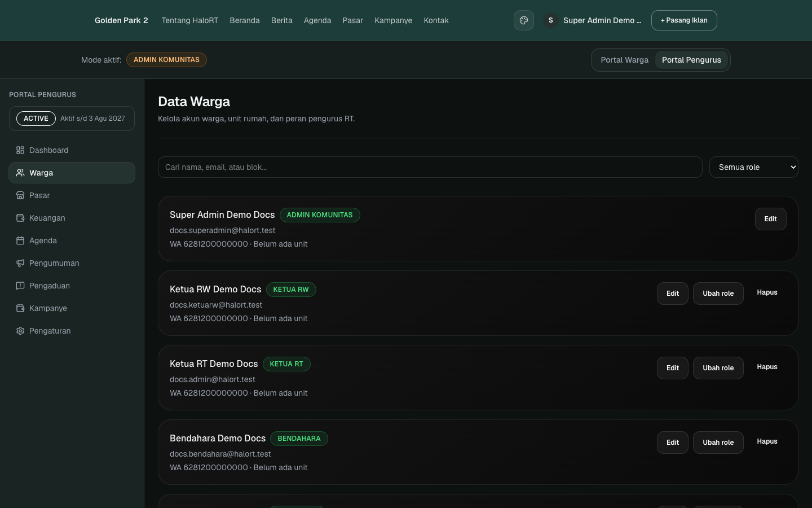Click the Pasar store icon in sidebar
Viewport: 812px width, 508px height.
tap(20, 195)
